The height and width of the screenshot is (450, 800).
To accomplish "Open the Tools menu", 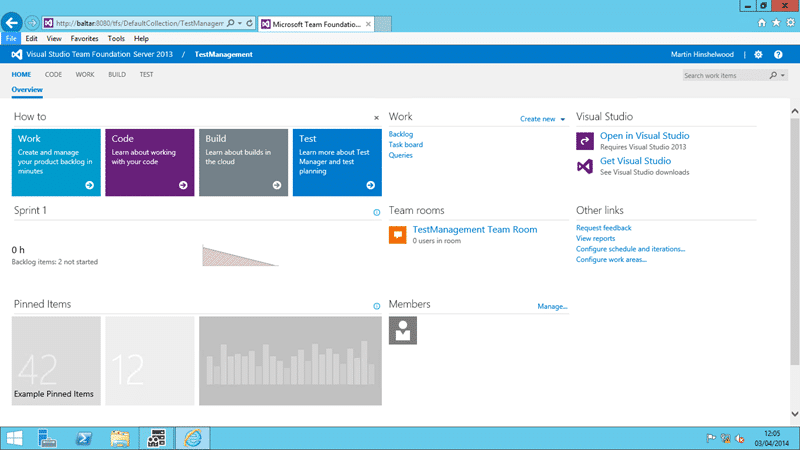I will [116, 38].
